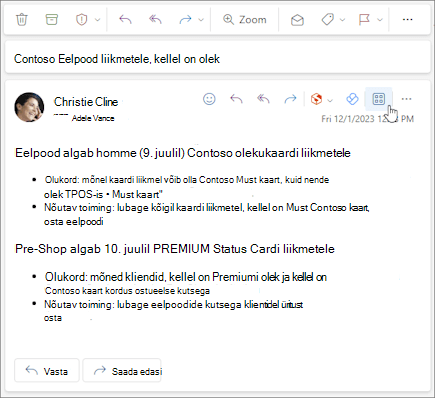Click sender name Christie Cline
Image resolution: width=435 pixels, height=398 pixels.
point(86,102)
